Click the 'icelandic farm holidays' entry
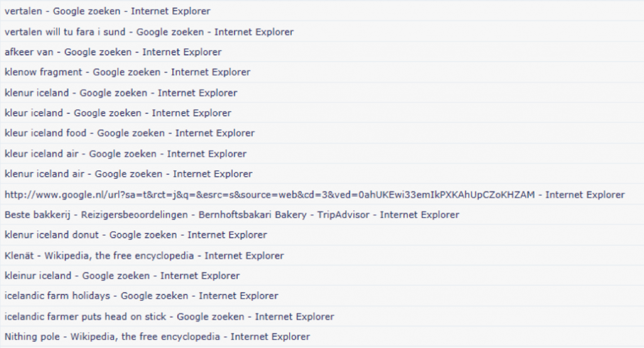Image resolution: width=644 pixels, height=348 pixels. 142,296
